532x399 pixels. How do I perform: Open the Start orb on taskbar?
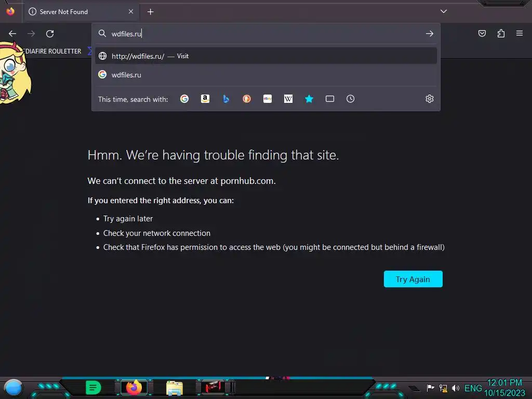click(x=13, y=388)
